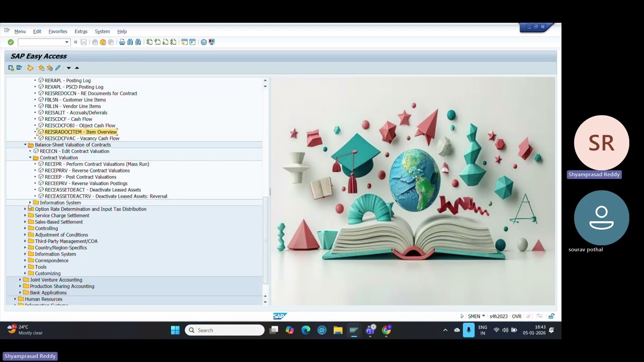Viewport: 644px width, 362px height.
Task: Select RECECN - Edit Contract Valuation
Action: click(74, 151)
